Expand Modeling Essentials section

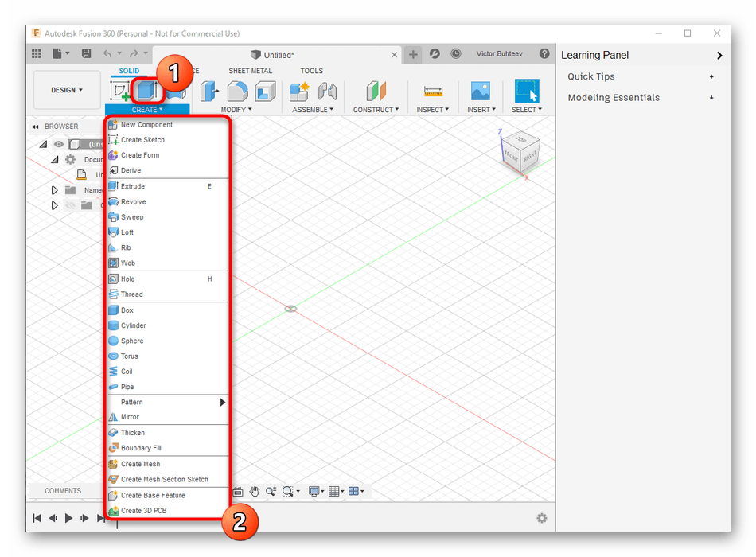click(x=614, y=97)
